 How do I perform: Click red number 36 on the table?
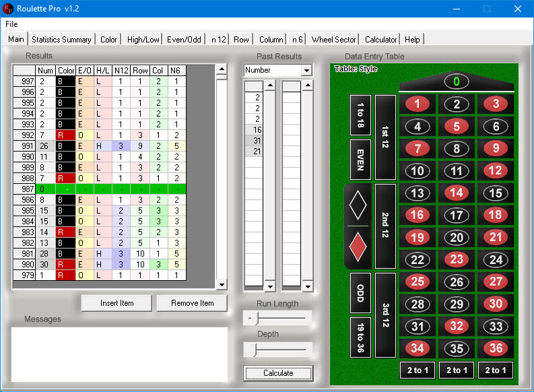496,348
